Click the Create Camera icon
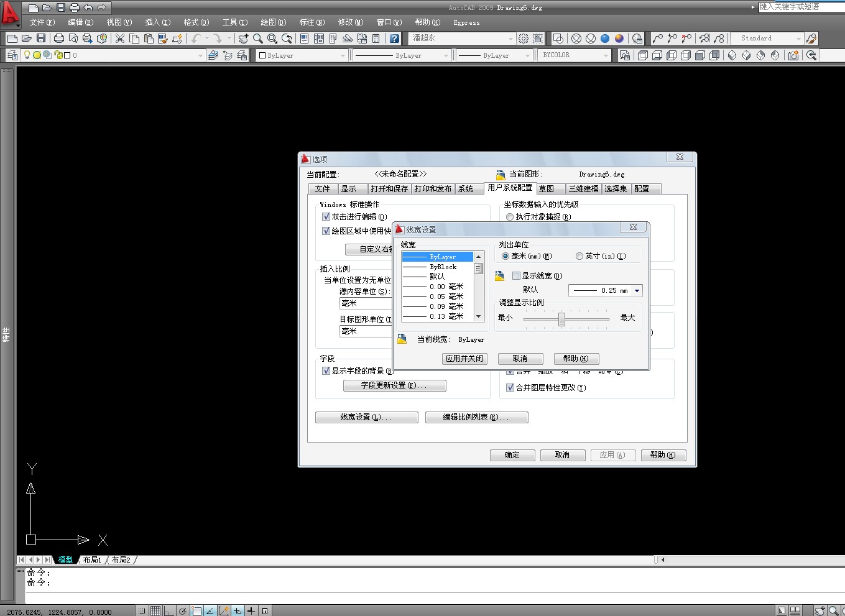Image resolution: width=845 pixels, height=616 pixels. 793,55
